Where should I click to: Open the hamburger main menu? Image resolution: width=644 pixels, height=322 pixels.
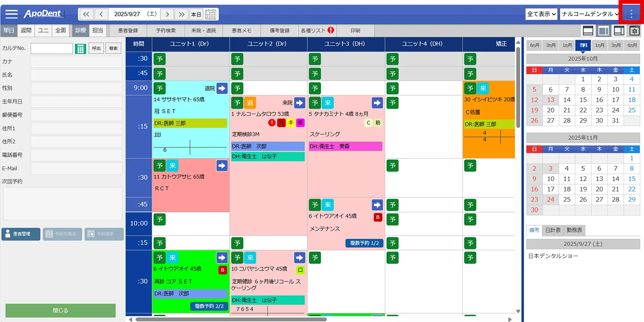coord(11,14)
